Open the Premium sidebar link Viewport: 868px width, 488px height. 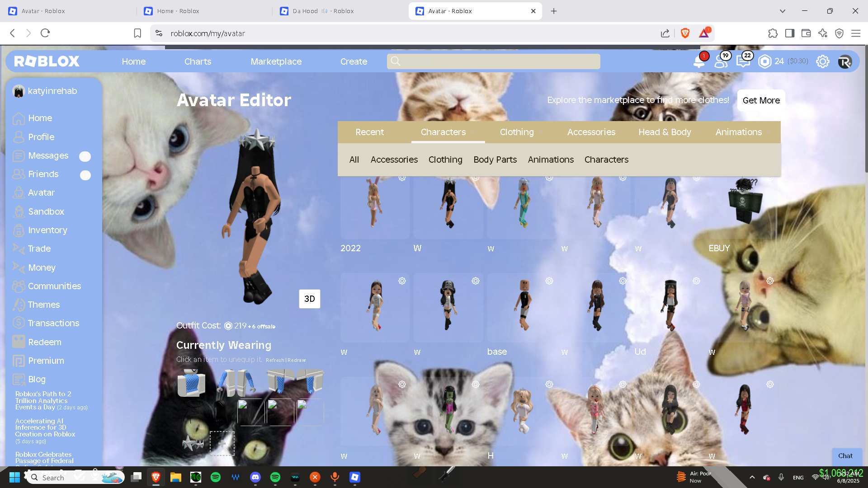tap(39, 361)
